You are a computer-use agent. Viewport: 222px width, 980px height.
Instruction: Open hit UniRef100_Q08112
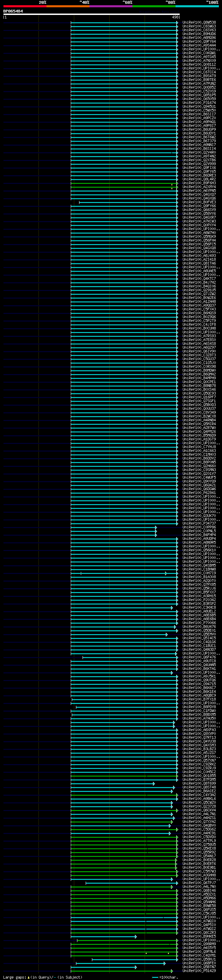[x=199, y=65]
